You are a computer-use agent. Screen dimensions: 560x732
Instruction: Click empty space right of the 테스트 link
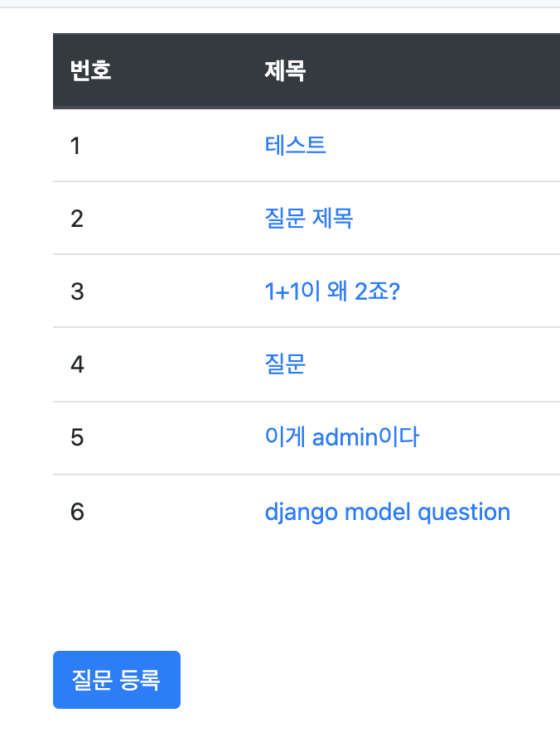[x=444, y=145]
